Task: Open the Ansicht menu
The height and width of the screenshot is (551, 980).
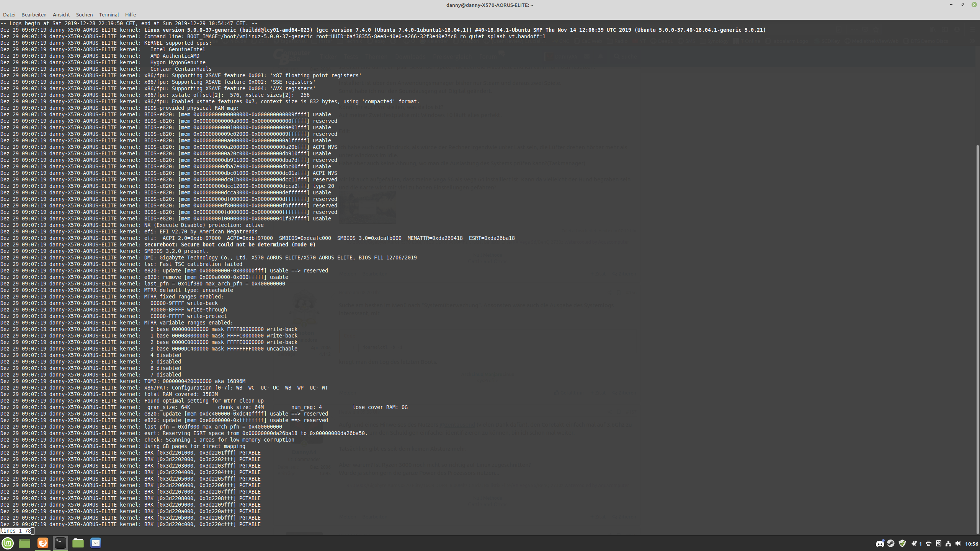Action: (61, 15)
